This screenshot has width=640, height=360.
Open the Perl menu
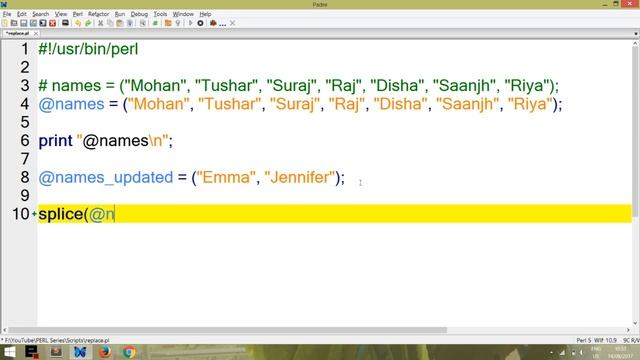(x=78, y=14)
